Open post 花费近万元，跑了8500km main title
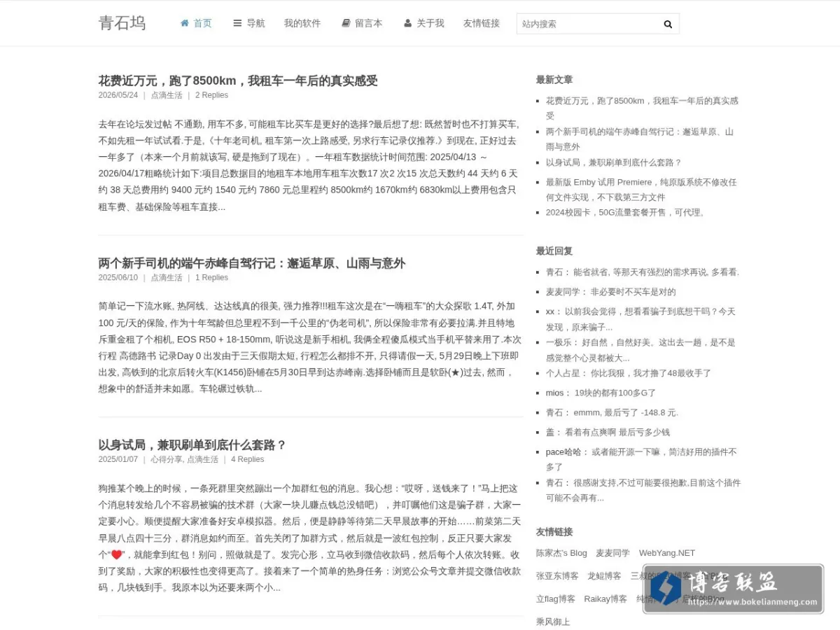The height and width of the screenshot is (630, 840). 238,80
